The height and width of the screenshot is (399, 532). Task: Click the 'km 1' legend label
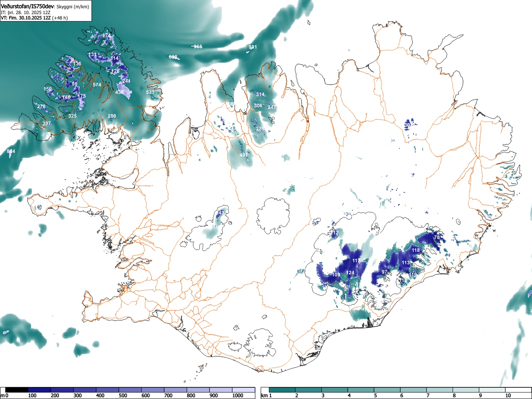266,396
